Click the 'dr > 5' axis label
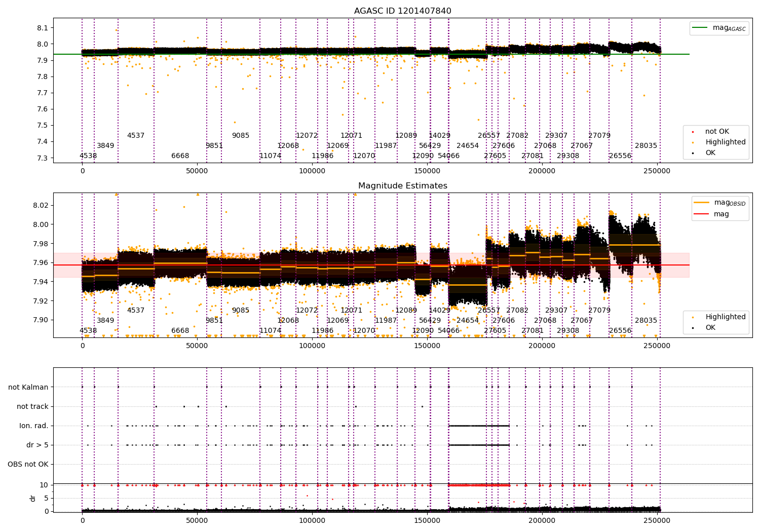 (x=37, y=445)
